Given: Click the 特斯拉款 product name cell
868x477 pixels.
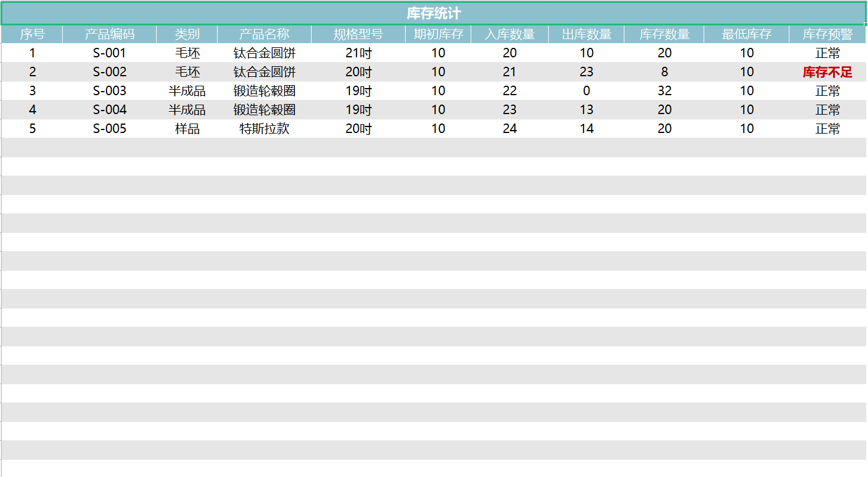Looking at the screenshot, I should 264,129.
